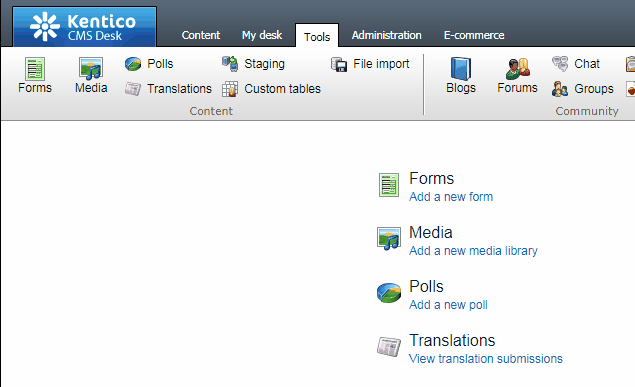This screenshot has width=635, height=387.
Task: Open the Forums tool
Action: (517, 76)
